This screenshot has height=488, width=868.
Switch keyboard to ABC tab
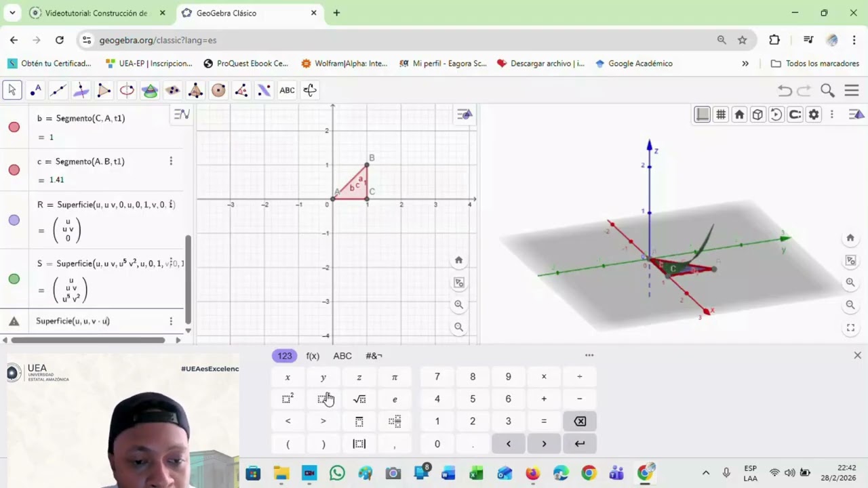tap(342, 356)
